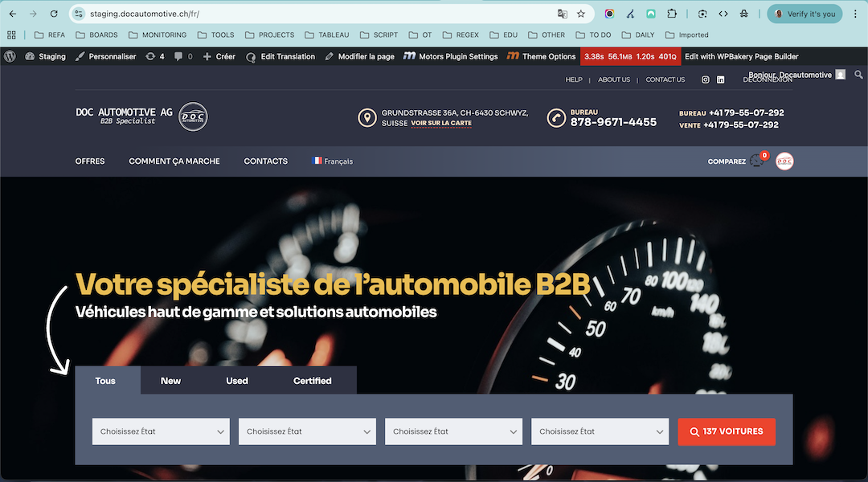Open the 4 pending updates icon
The width and height of the screenshot is (868, 482).
pyautogui.click(x=155, y=56)
